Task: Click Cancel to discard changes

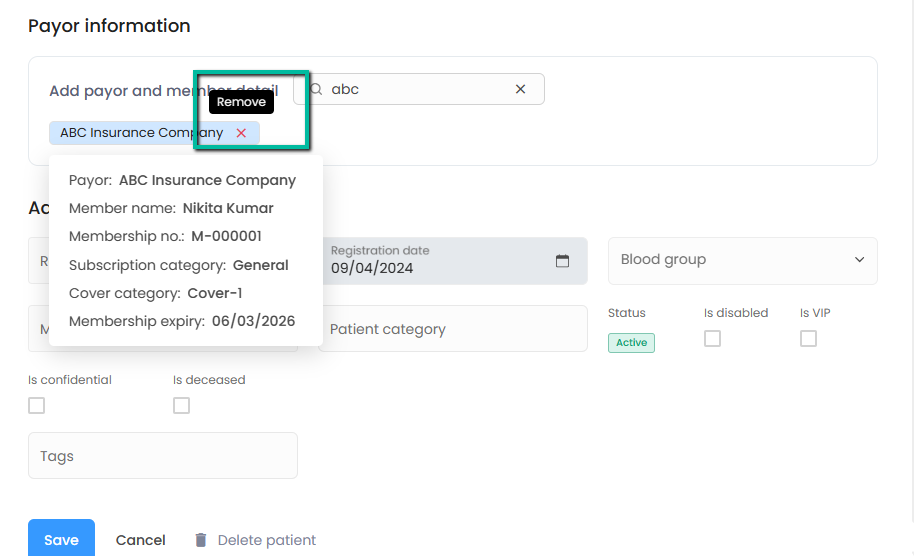Action: 140,540
